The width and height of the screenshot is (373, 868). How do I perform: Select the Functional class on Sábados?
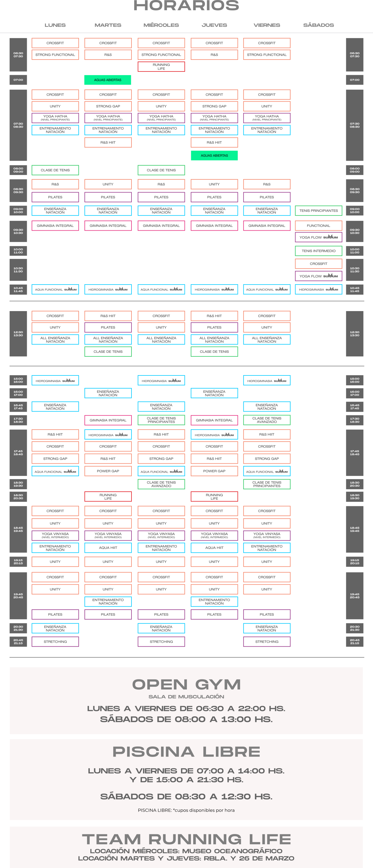point(318,226)
